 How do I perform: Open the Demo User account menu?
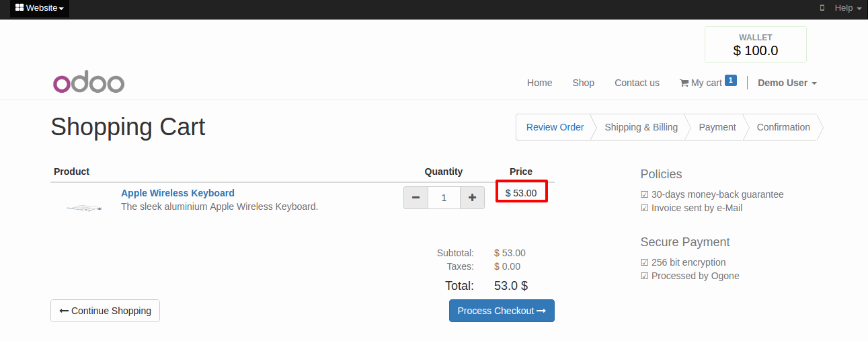(x=787, y=83)
